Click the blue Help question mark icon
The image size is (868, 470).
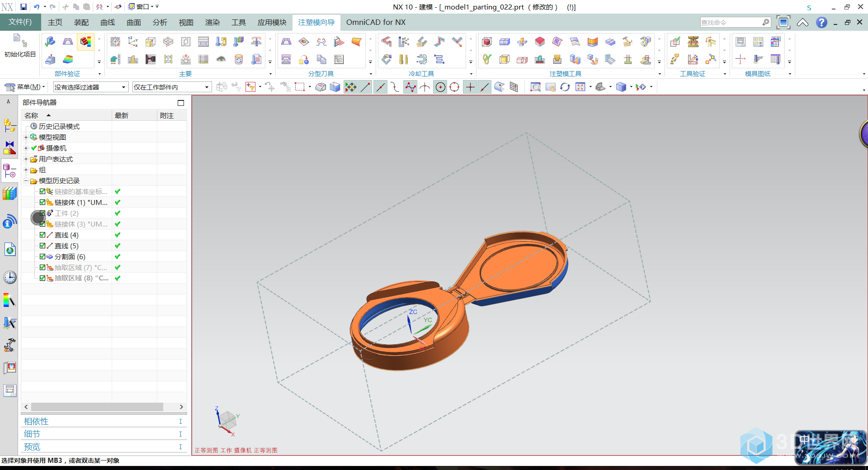(821, 22)
